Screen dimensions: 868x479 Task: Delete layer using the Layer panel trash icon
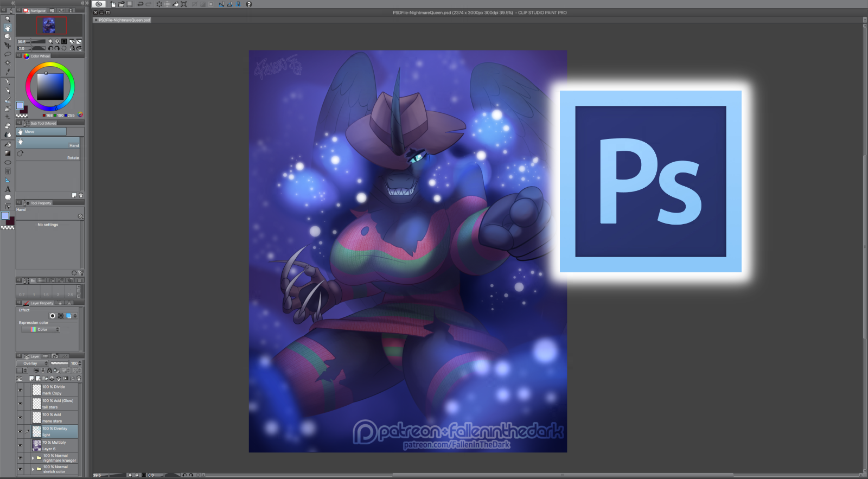[x=79, y=378]
